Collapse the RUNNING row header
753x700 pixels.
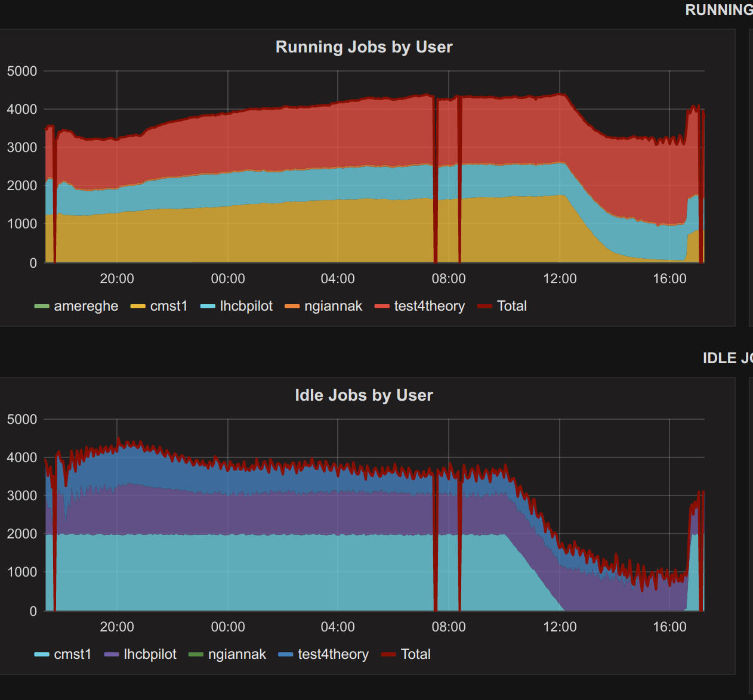pos(718,10)
